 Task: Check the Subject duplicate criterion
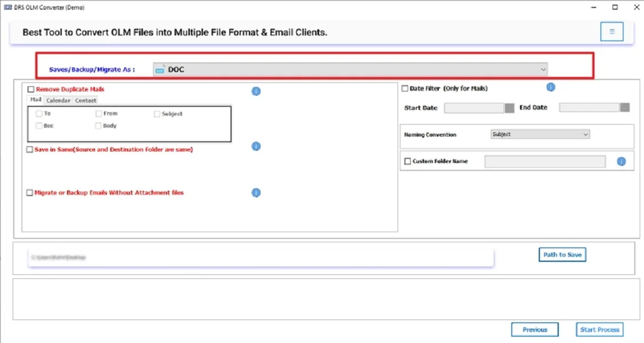[x=157, y=113]
